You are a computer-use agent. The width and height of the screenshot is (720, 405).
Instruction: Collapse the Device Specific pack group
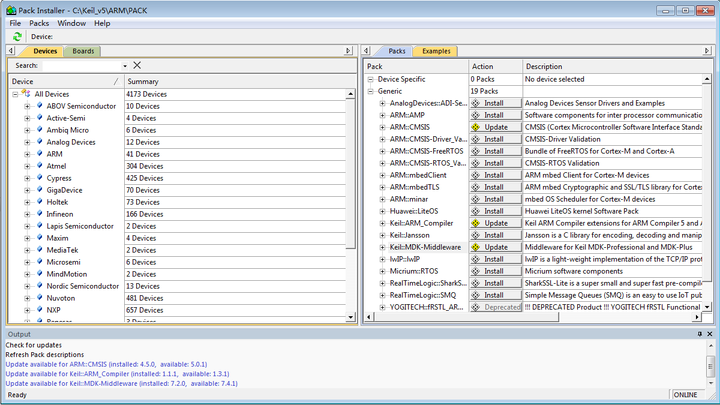click(371, 79)
